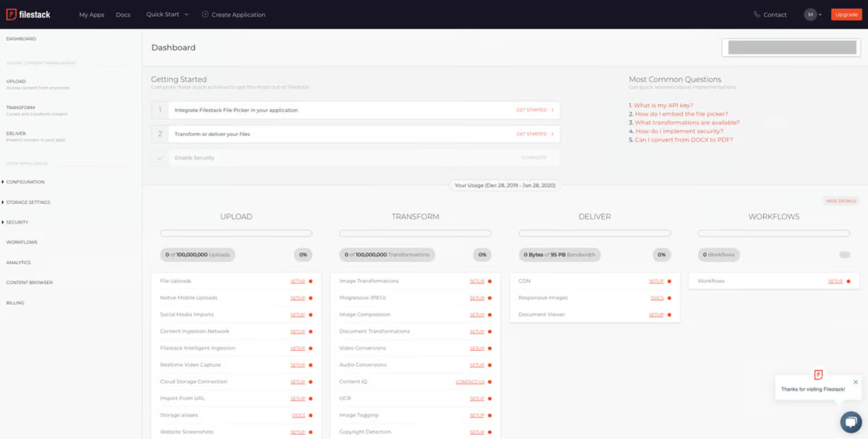This screenshot has width=868, height=439.
Task: Click the Upgrade button
Action: coord(846,15)
